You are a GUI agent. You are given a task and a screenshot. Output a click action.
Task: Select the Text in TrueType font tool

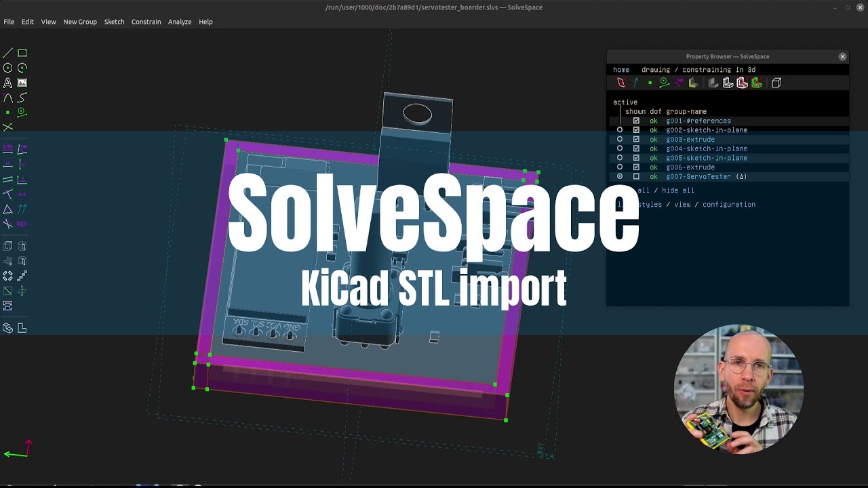pyautogui.click(x=7, y=83)
